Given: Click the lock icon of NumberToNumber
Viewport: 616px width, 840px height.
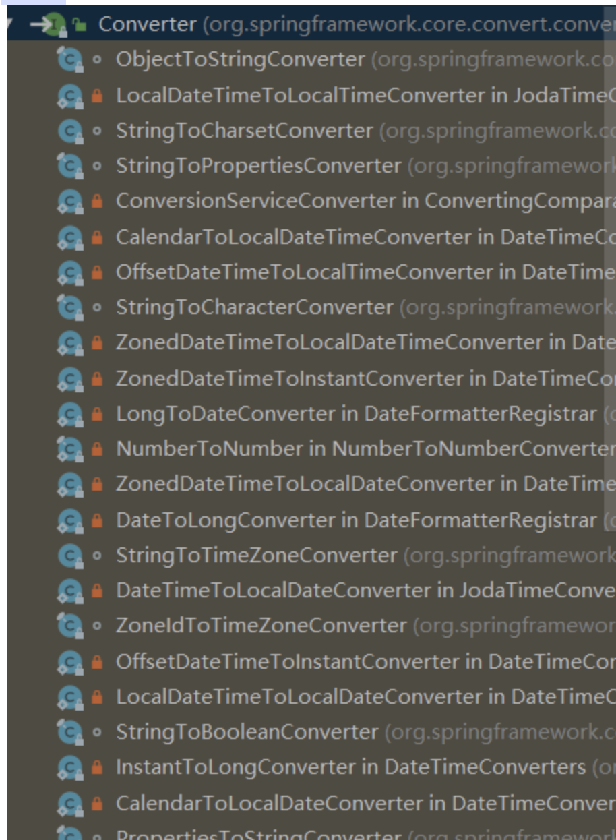Looking at the screenshot, I should click(97, 450).
